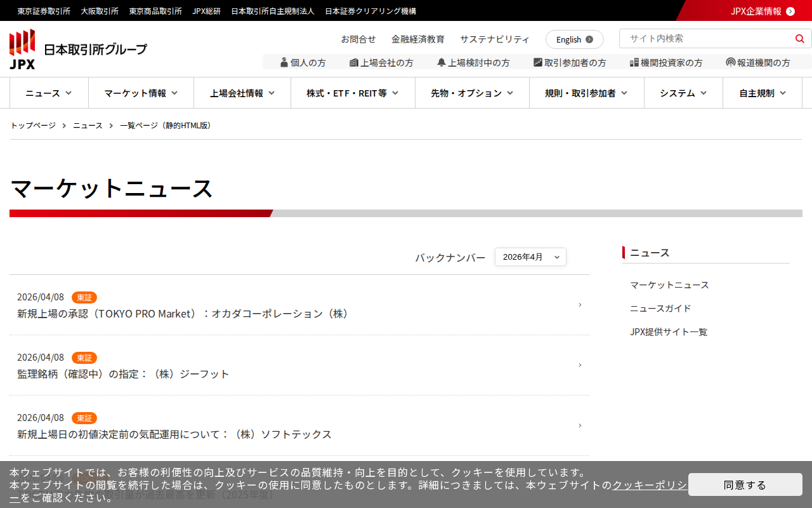812x508 pixels.
Task: Click the arrow icon next to JPX企業情報
Action: (x=790, y=11)
